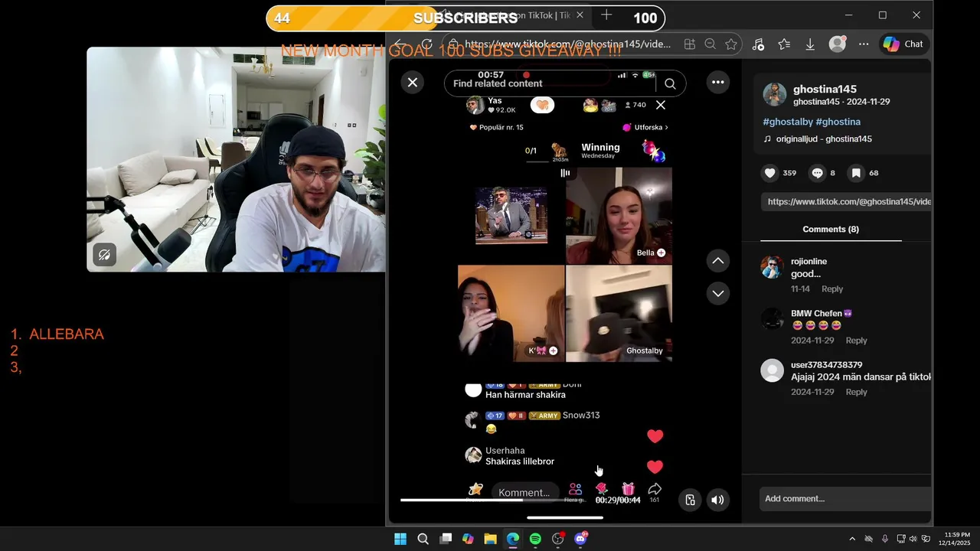Open File Explorer from taskbar
The height and width of the screenshot is (551, 980).
(x=490, y=539)
